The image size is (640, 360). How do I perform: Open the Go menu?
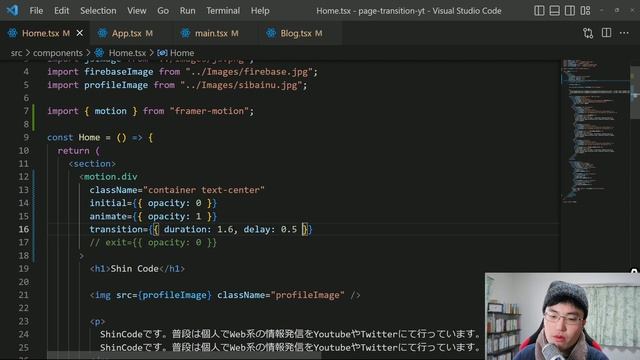pyautogui.click(x=163, y=11)
